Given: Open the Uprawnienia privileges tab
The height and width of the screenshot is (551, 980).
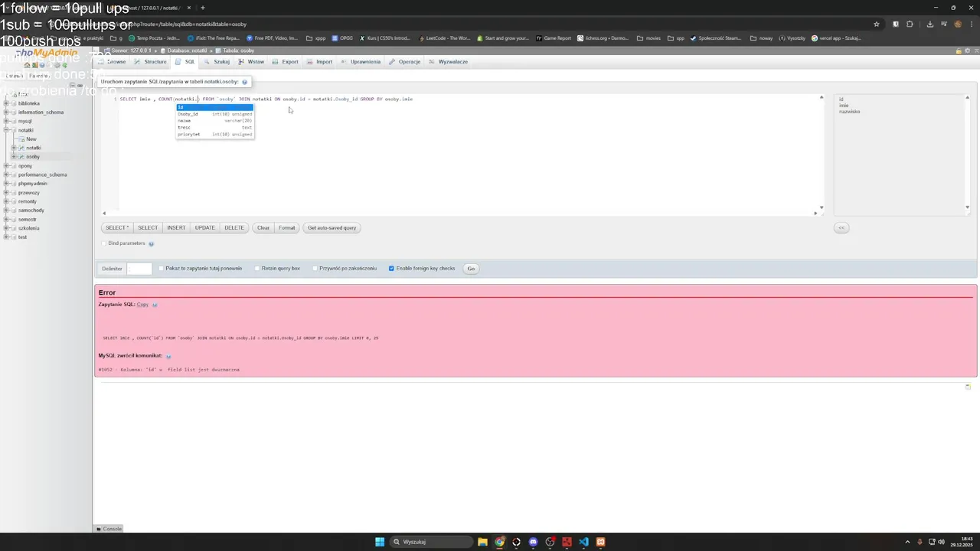Looking at the screenshot, I should pyautogui.click(x=361, y=62).
